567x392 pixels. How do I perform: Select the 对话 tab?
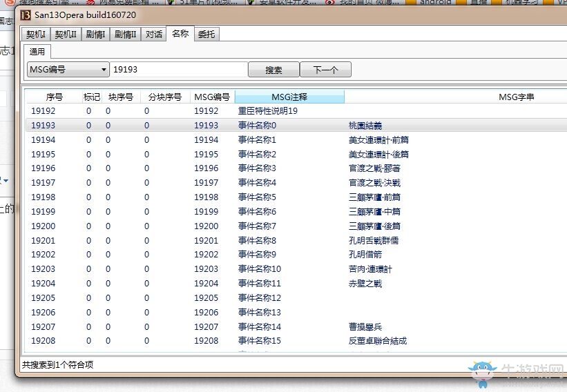point(154,35)
